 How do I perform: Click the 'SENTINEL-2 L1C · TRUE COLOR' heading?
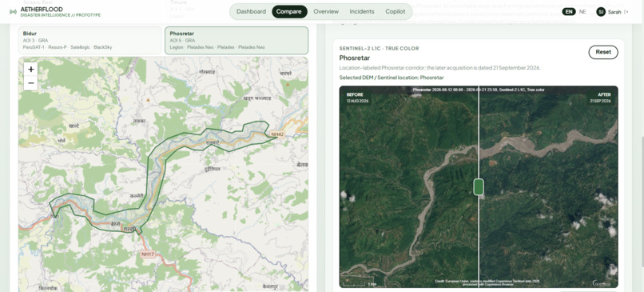pyautogui.click(x=379, y=49)
